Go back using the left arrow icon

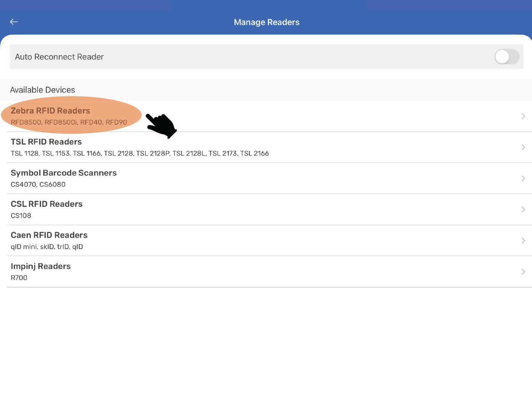(14, 22)
